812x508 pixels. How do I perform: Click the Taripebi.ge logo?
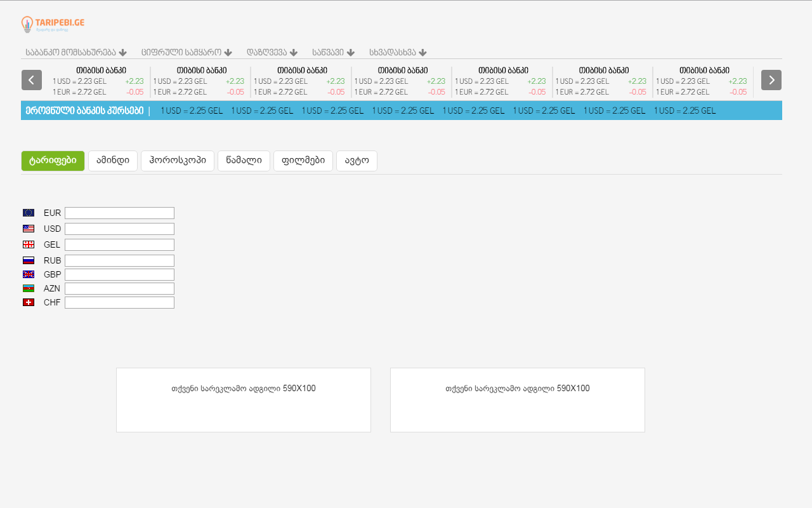point(53,25)
